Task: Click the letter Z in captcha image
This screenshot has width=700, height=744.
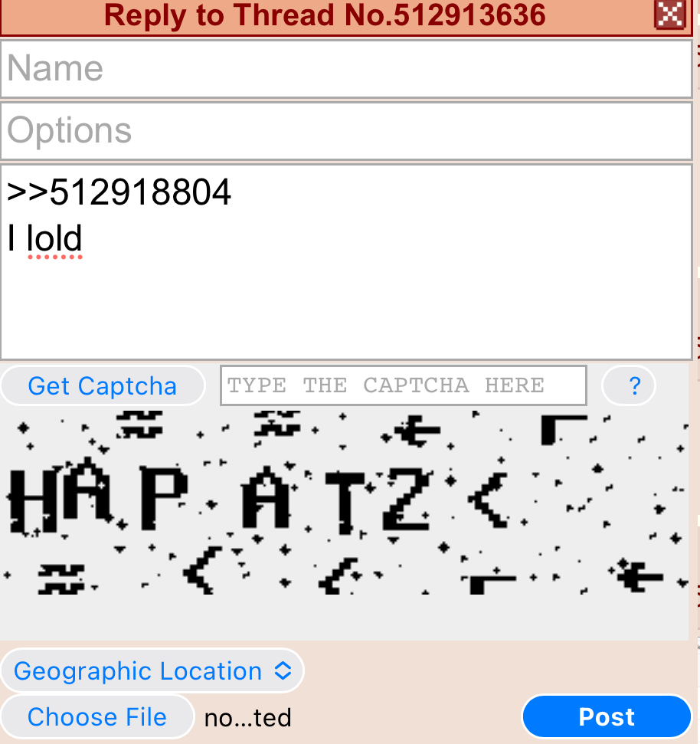Action: [x=407, y=498]
